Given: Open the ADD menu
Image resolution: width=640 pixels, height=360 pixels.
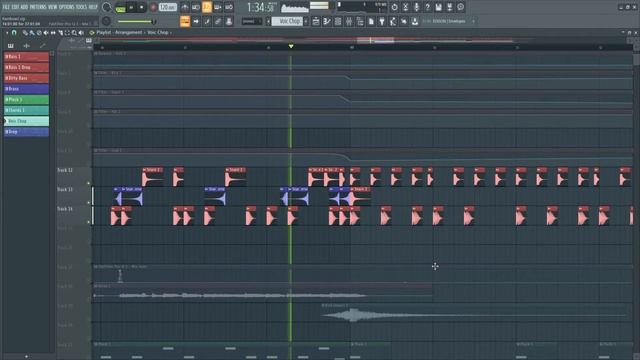Looking at the screenshot, I should pyautogui.click(x=24, y=7).
